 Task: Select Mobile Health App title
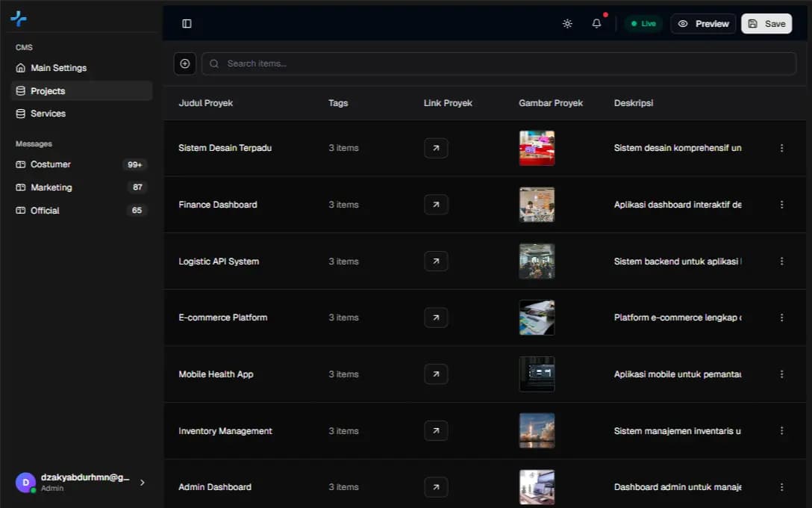216,374
